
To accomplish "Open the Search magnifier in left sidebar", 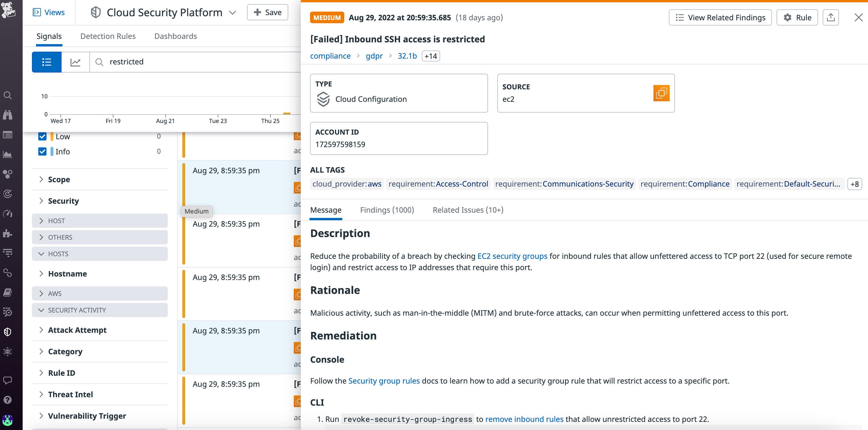I will (x=8, y=95).
